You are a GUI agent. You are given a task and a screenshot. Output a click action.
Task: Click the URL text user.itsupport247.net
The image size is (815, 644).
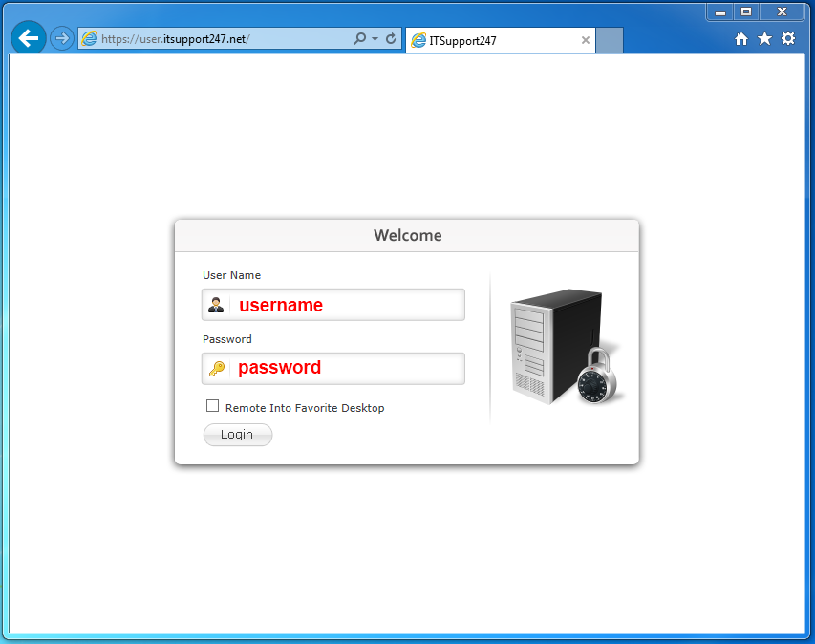[175, 39]
